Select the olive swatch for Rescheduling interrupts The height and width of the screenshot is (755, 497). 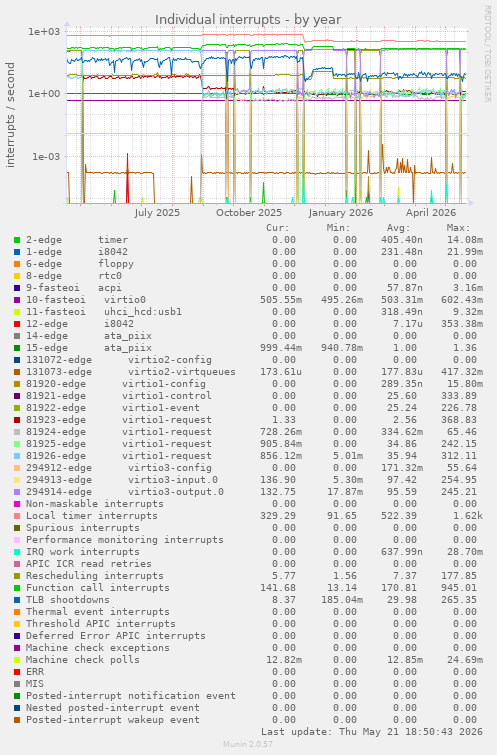(17, 576)
